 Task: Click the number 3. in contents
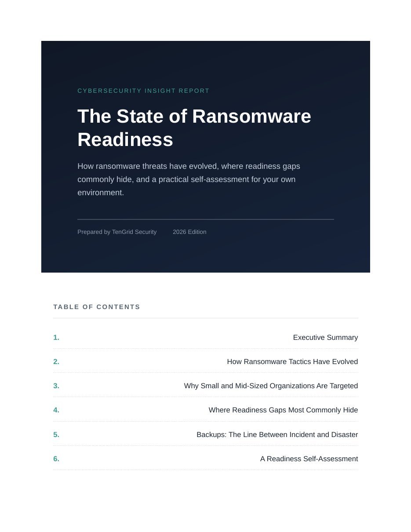[x=56, y=386]
